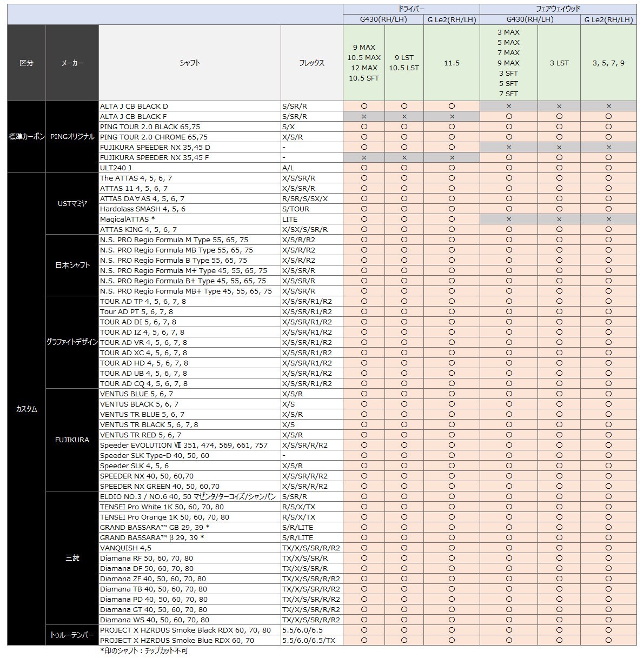644x658 pixels.
Task: Click the 5.5/6.0/6.5/TX flex value
Action: point(309,641)
